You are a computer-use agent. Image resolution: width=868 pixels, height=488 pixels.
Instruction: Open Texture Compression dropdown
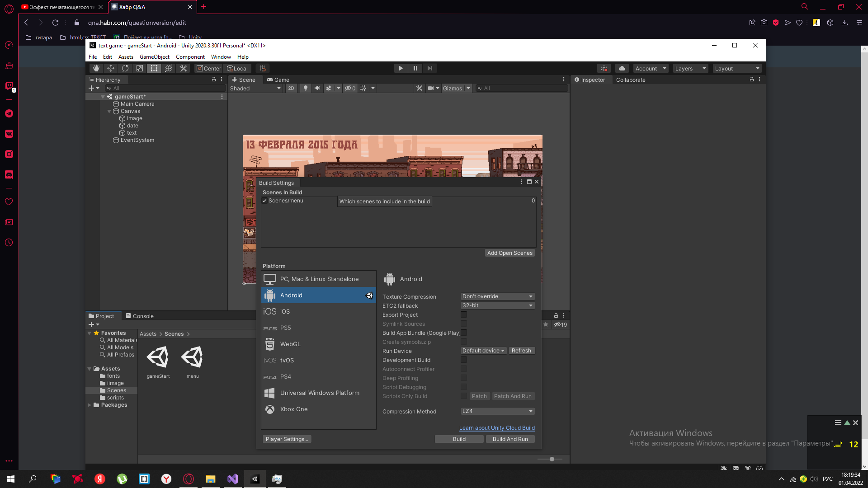pyautogui.click(x=498, y=296)
